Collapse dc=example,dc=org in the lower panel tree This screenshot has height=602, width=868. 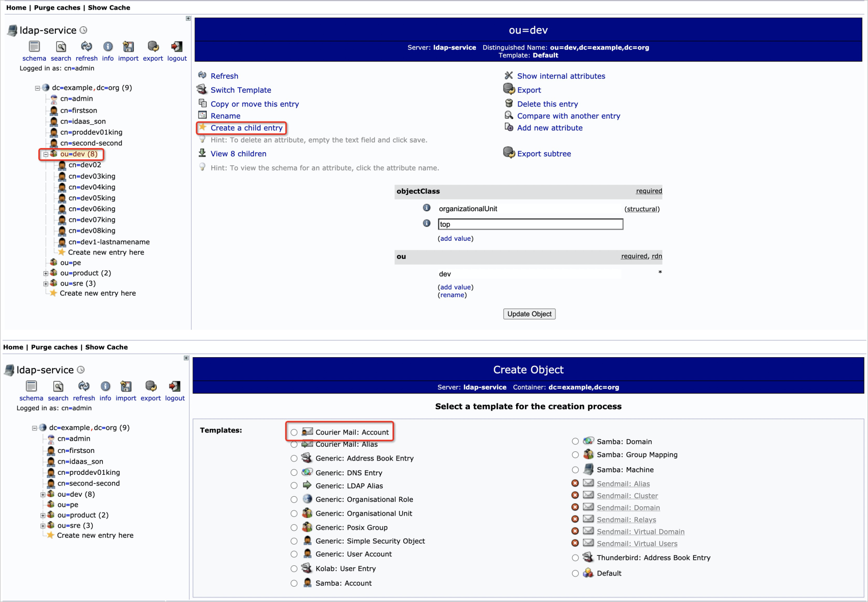pos(35,428)
